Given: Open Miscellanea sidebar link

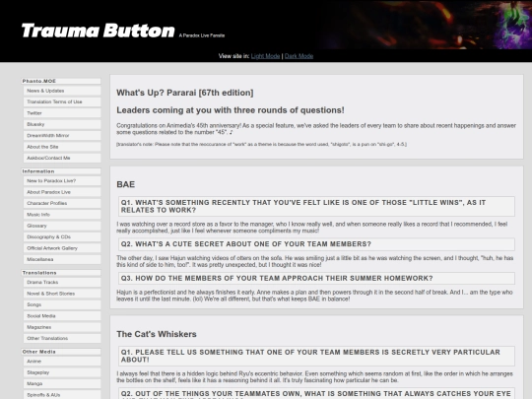Looking at the screenshot, I should [x=62, y=259].
